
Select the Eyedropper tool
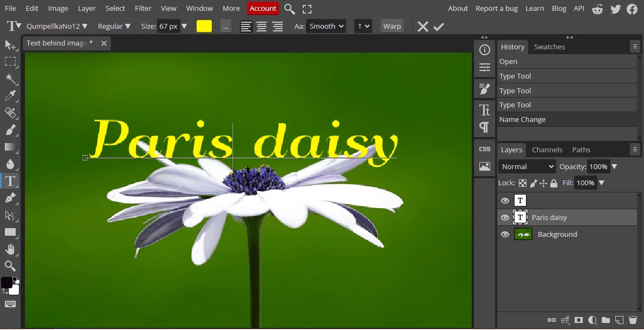tap(10, 96)
